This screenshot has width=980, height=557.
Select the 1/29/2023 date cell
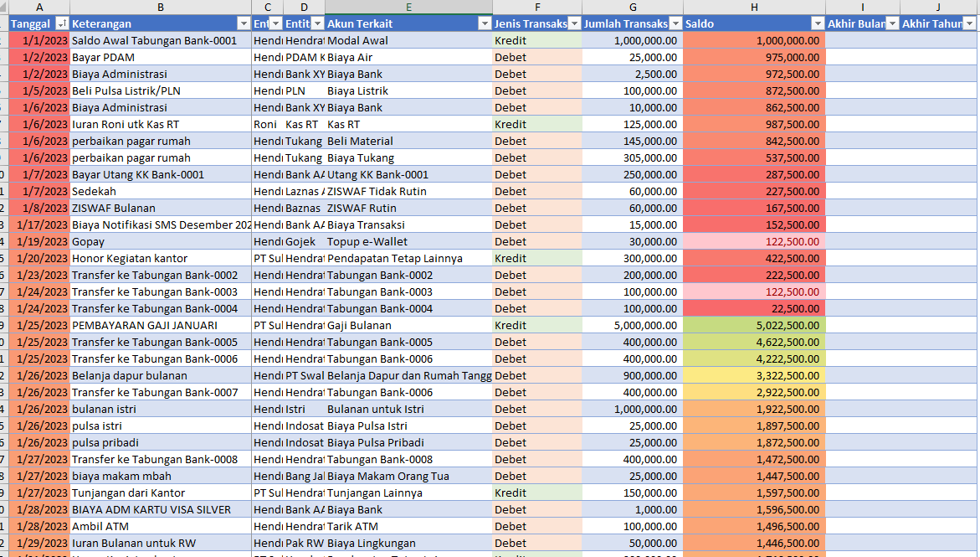coord(39,544)
